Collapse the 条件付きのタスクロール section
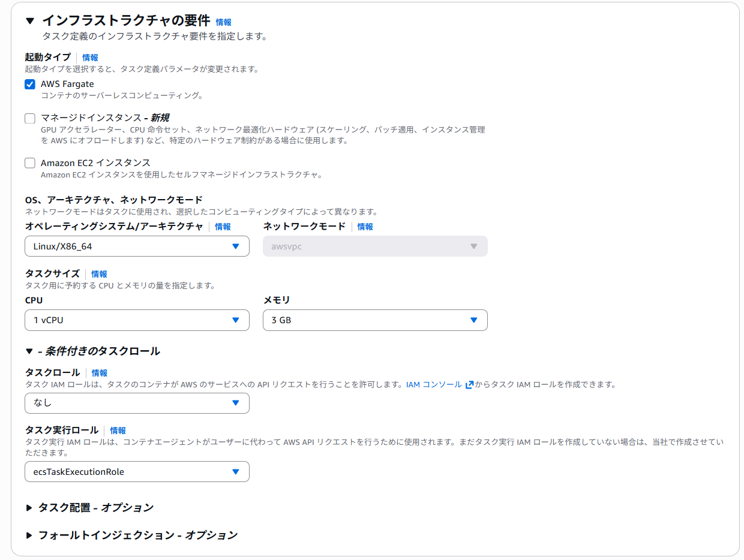This screenshot has height=560, width=744. (x=30, y=350)
